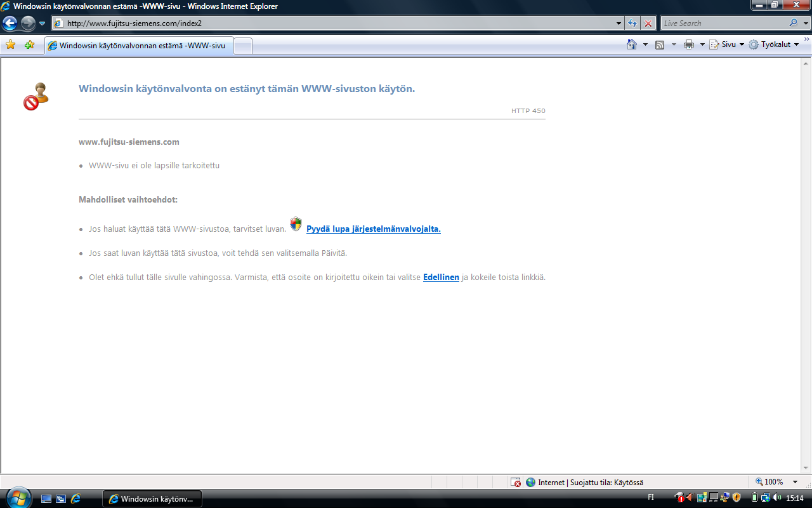Click the Pyydä lupa järjestelmänvalvojalta link
This screenshot has width=812, height=508.
[x=373, y=229]
